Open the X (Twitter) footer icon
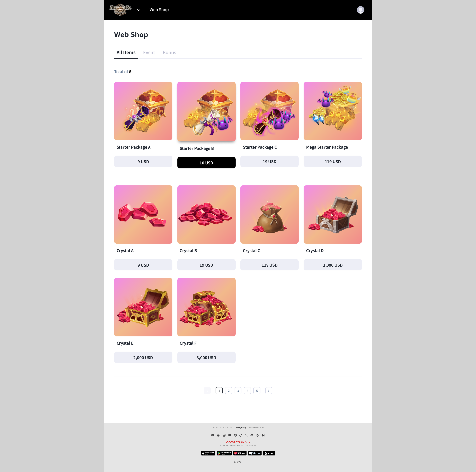Image resolution: width=476 pixels, height=472 pixels. point(246,435)
